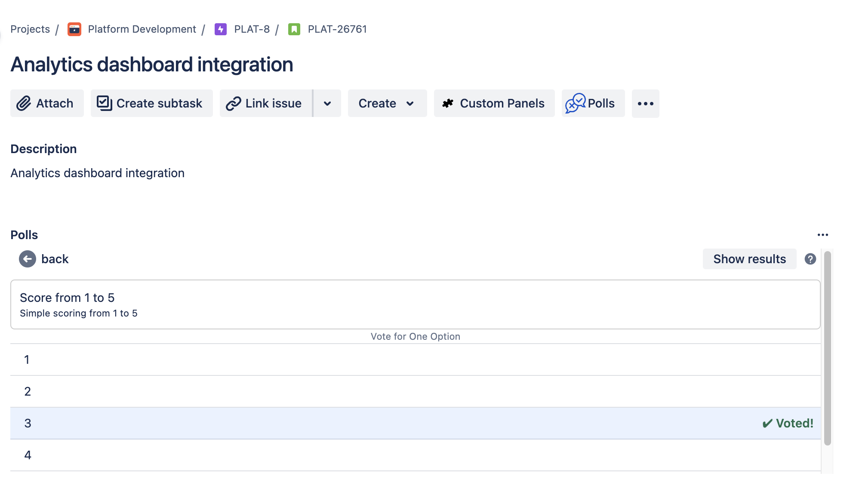Open the Create dropdown
850x504 pixels.
click(386, 103)
